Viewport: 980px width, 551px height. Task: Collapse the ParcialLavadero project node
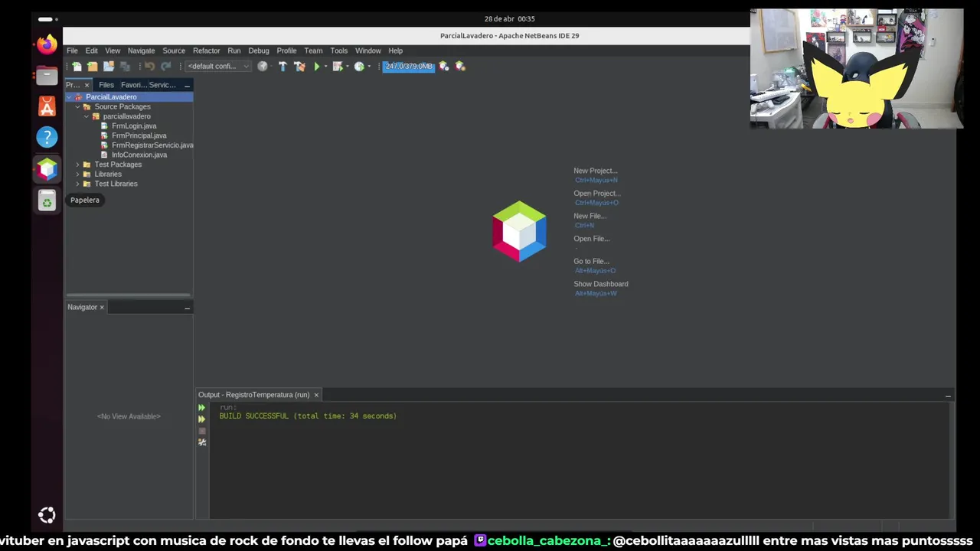pyautogui.click(x=69, y=97)
